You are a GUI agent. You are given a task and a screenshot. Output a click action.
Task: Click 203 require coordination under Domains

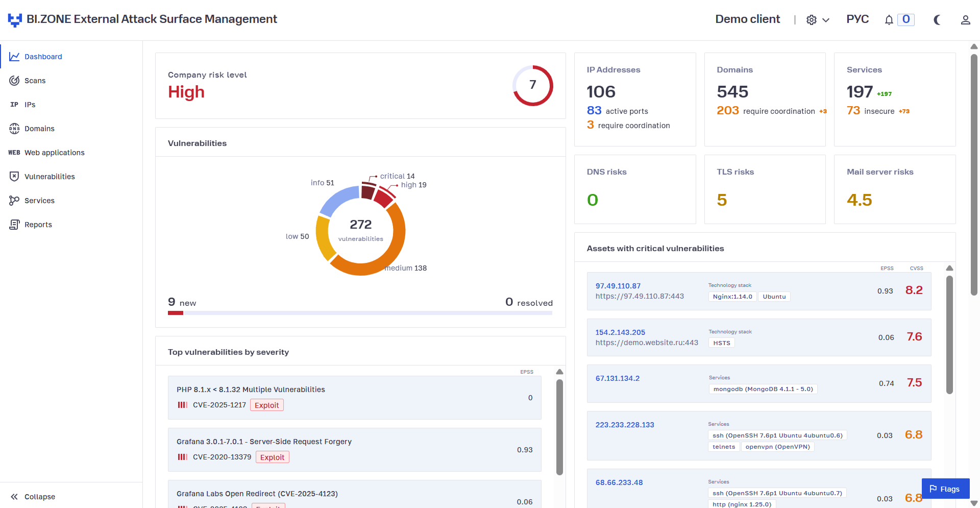(766, 111)
